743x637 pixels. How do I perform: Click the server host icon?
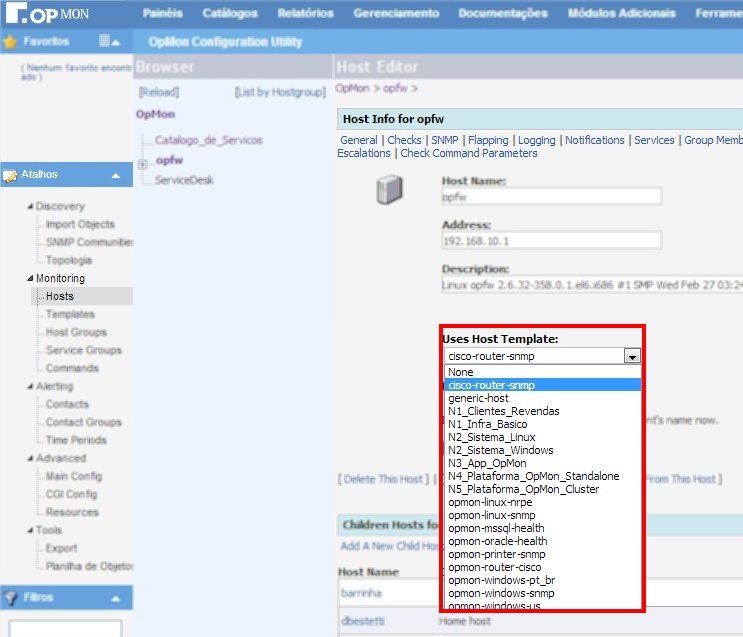point(389,189)
